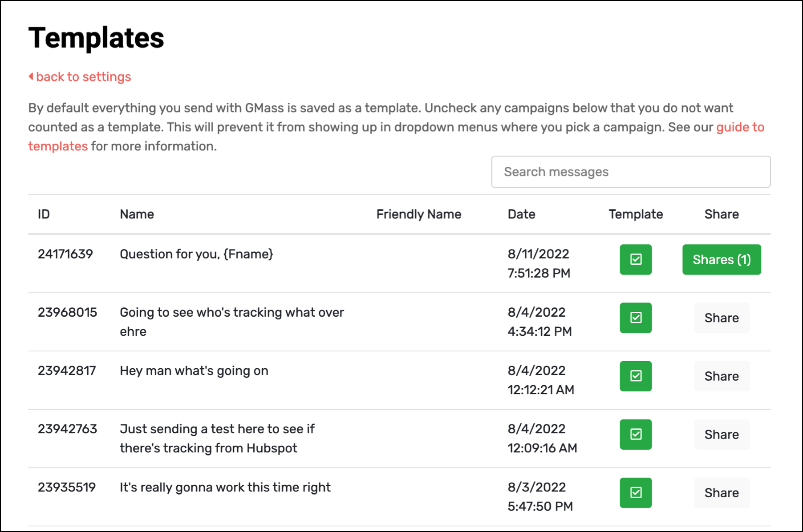Click the Template column header
This screenshot has height=532, width=803.
[x=636, y=214]
